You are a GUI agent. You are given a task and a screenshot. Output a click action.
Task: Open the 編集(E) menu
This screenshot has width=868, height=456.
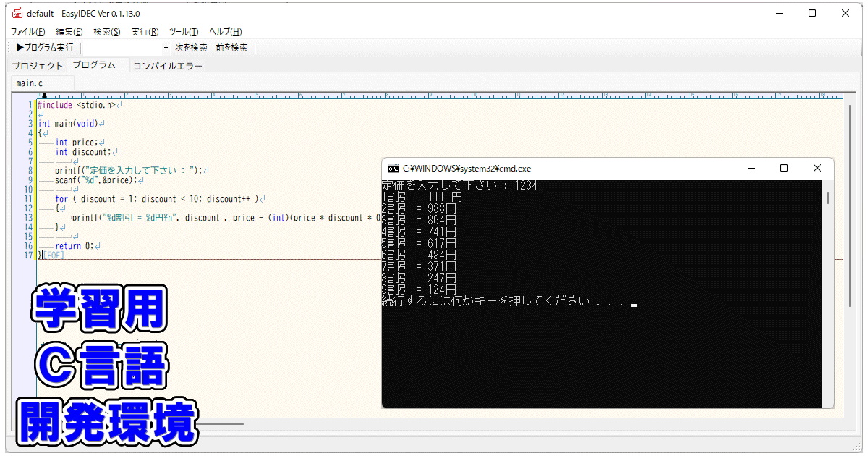(x=69, y=32)
